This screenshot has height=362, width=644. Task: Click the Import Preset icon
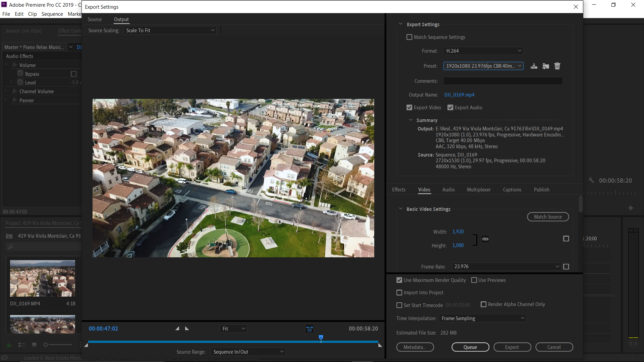(546, 66)
